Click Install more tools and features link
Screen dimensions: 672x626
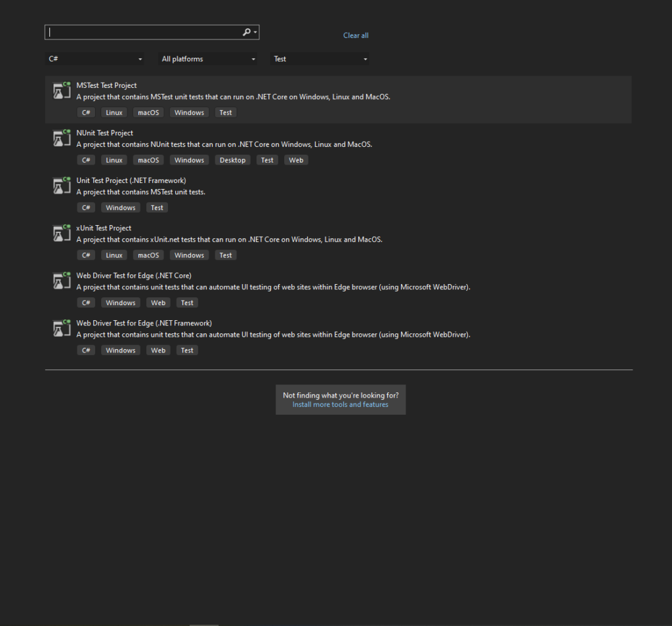coord(340,405)
